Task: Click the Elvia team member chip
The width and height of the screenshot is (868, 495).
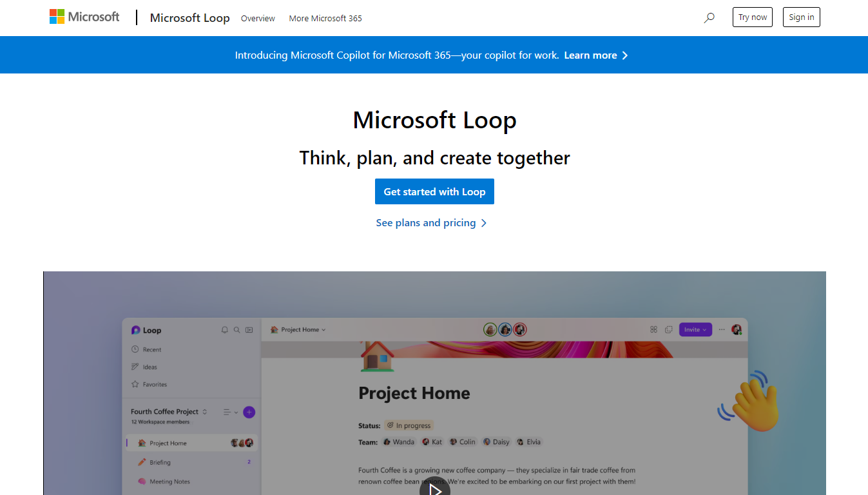Action: point(529,442)
